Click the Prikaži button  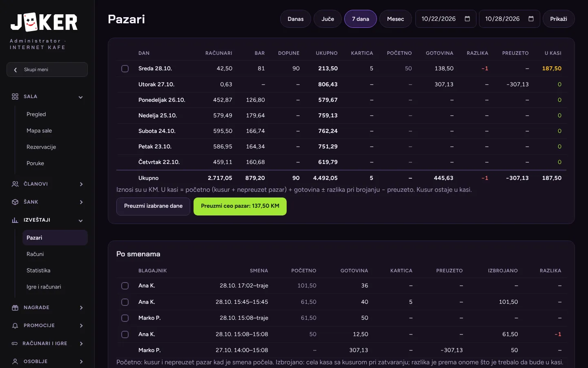559,19
